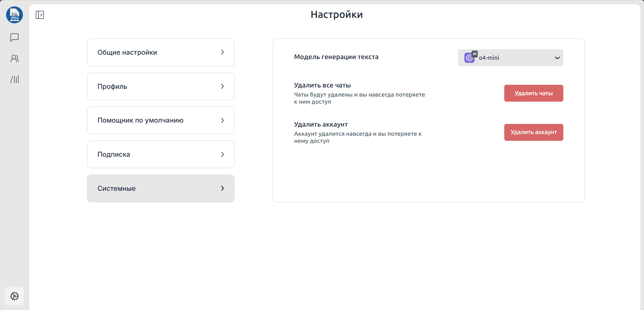Click the chevron next to Профиль
The image size is (644, 310).
tap(222, 86)
